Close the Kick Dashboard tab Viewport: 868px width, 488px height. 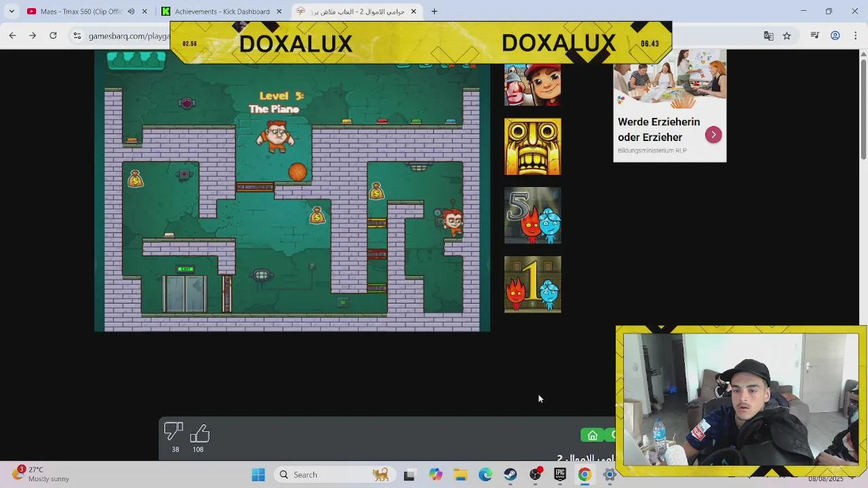[x=279, y=12]
